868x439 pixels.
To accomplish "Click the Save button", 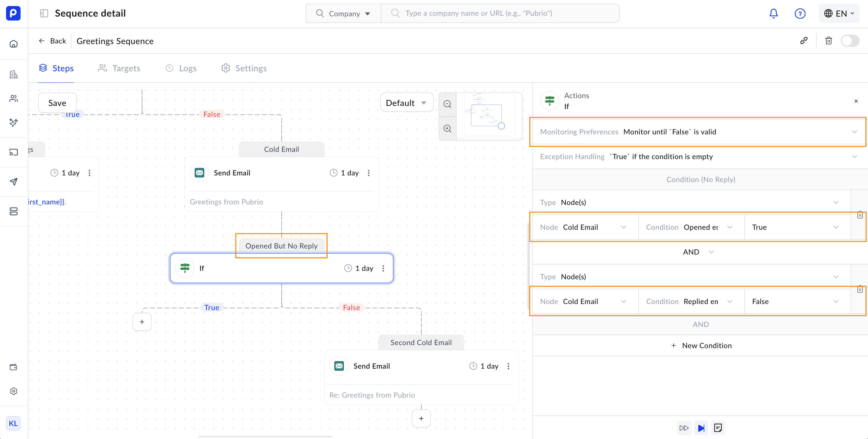I will [57, 103].
